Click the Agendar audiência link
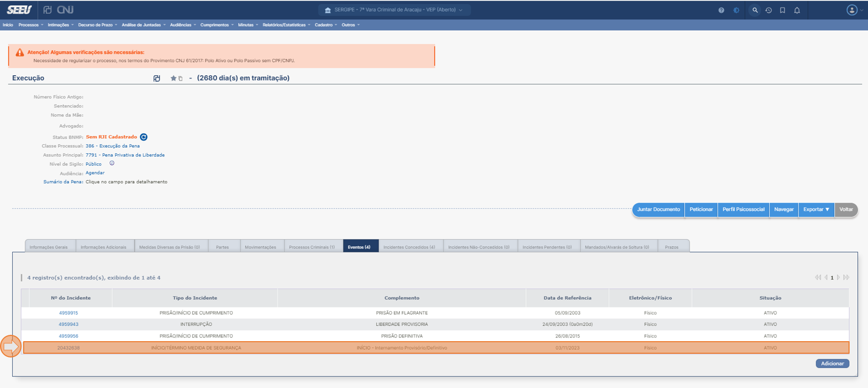The width and height of the screenshot is (868, 388). coord(95,173)
